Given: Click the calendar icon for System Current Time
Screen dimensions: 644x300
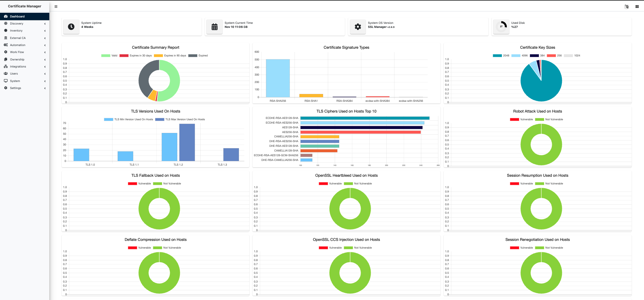Looking at the screenshot, I should point(214,27).
